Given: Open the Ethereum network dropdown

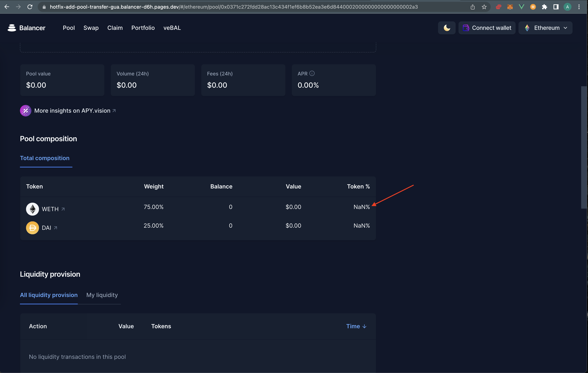Looking at the screenshot, I should click(x=545, y=28).
